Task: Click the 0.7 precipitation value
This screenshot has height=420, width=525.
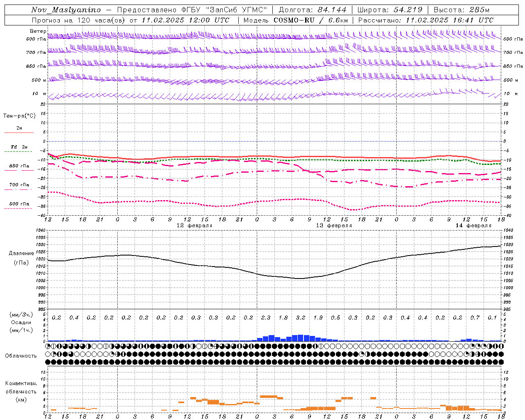Action: (475, 318)
